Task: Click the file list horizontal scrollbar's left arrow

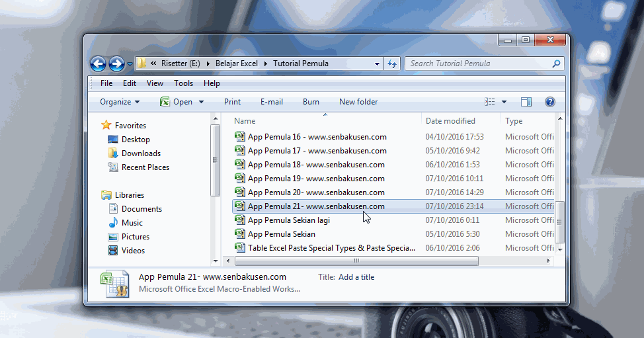Action: [x=228, y=261]
